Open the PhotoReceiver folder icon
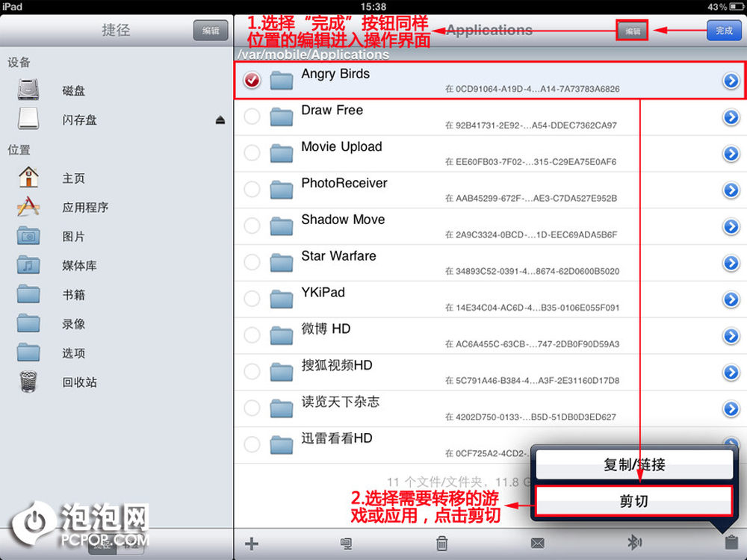This screenshot has width=747, height=560. pyautogui.click(x=281, y=190)
